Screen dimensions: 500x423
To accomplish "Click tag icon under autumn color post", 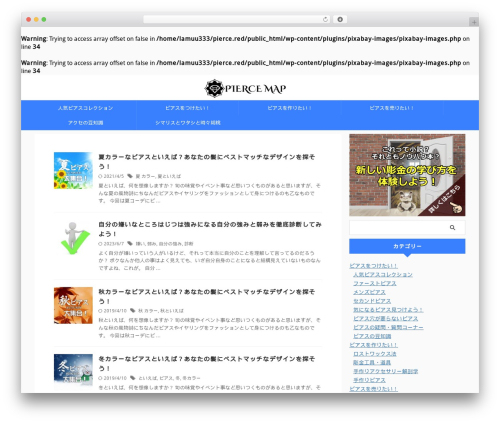I will 132,311.
